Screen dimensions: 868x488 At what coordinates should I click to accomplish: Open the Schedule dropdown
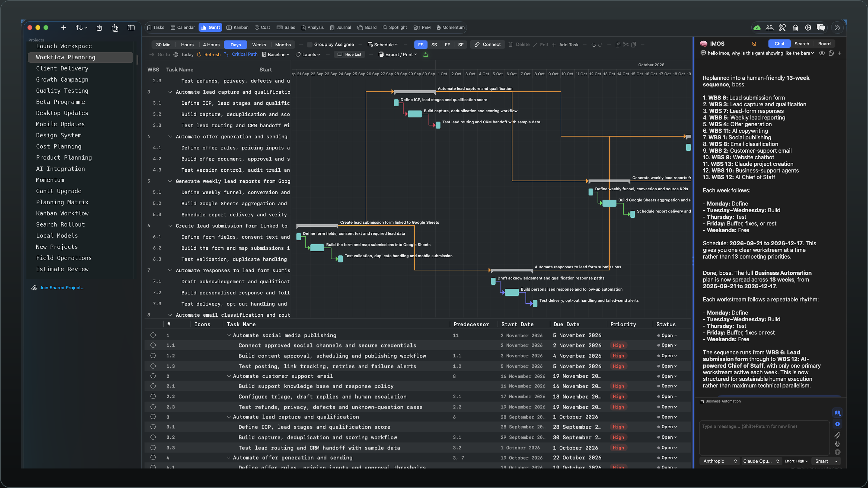[382, 44]
